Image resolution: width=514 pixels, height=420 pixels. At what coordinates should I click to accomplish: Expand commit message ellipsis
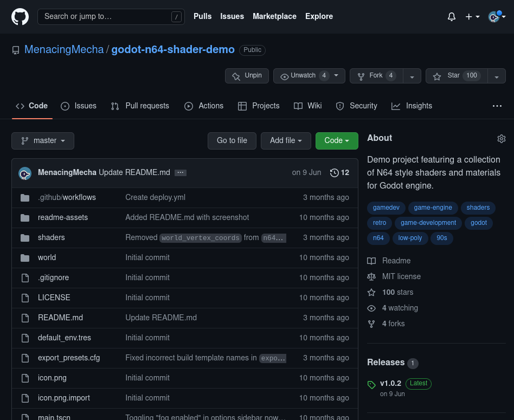point(181,173)
